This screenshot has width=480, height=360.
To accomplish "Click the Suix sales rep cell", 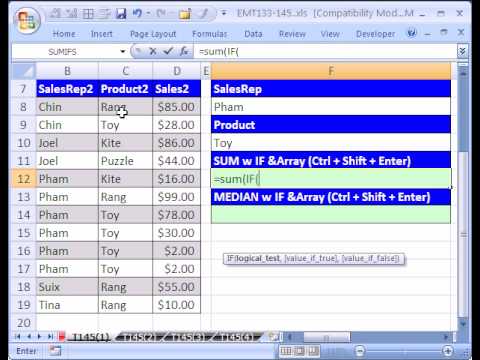I will tap(67, 287).
